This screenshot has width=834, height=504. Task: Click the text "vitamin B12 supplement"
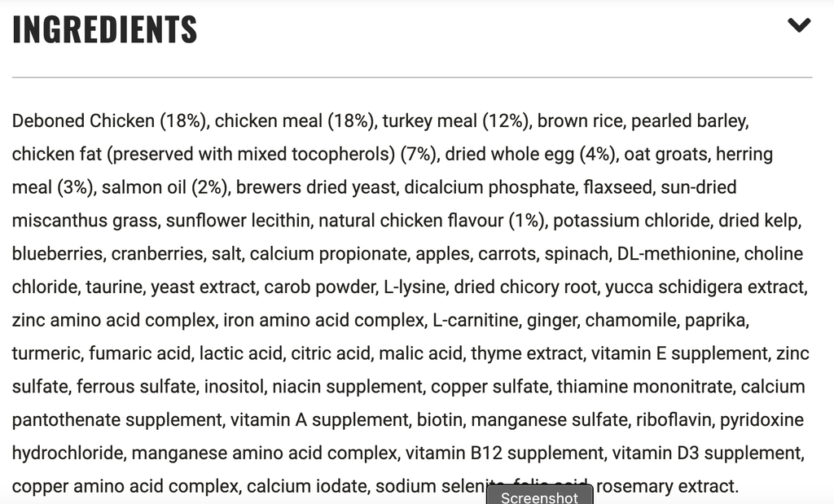[x=505, y=454]
